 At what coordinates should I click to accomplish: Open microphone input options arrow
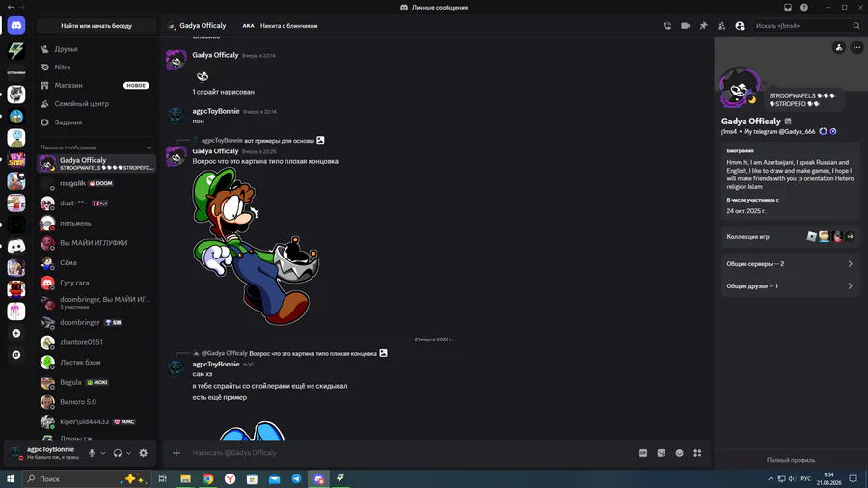[103, 453]
